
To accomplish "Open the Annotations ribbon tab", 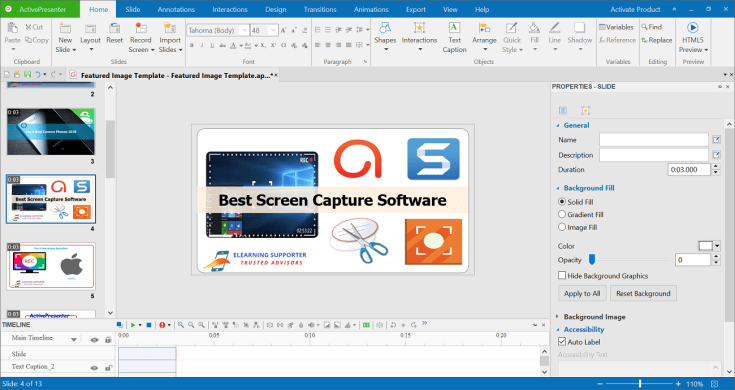I will [x=176, y=9].
